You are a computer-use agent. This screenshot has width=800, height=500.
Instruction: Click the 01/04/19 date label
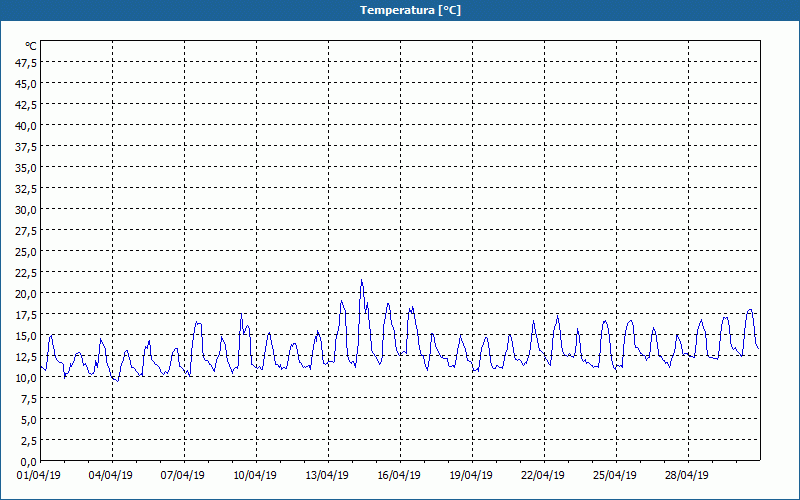point(39,475)
